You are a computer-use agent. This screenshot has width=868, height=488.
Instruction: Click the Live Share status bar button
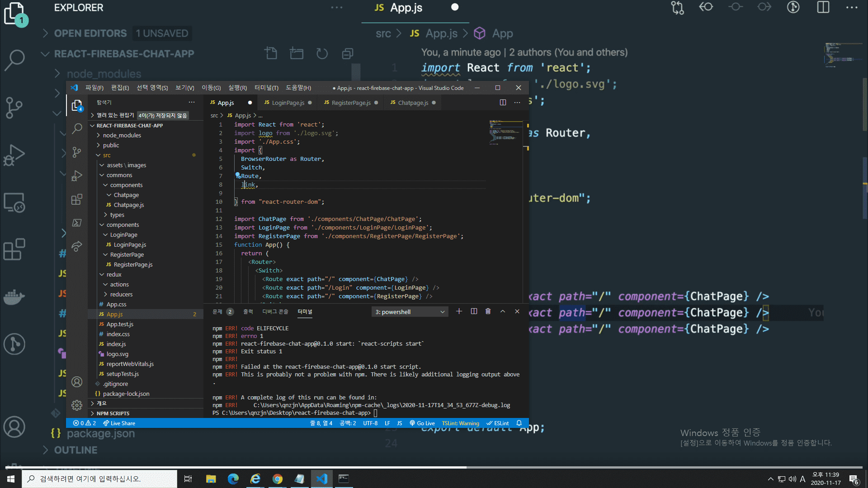[119, 423]
